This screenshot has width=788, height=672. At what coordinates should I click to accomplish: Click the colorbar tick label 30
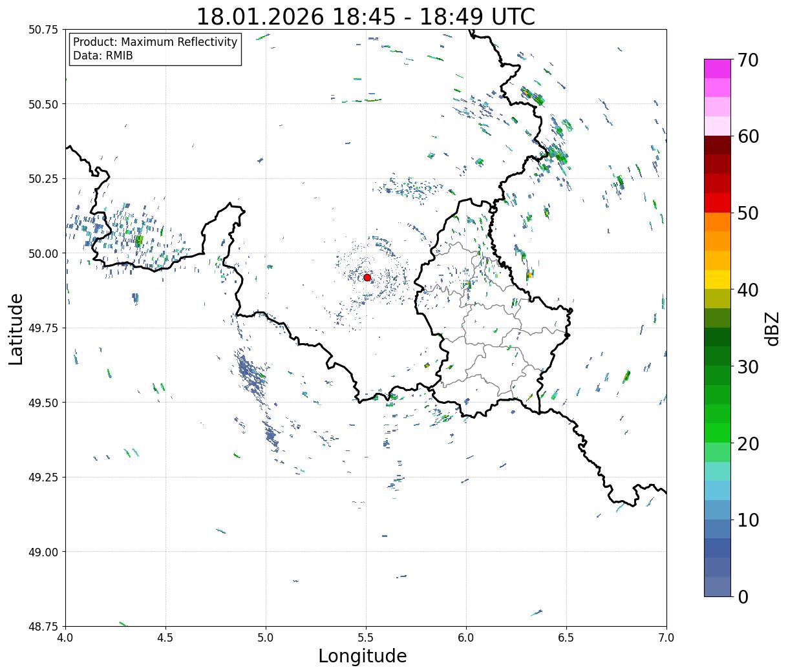(x=747, y=367)
